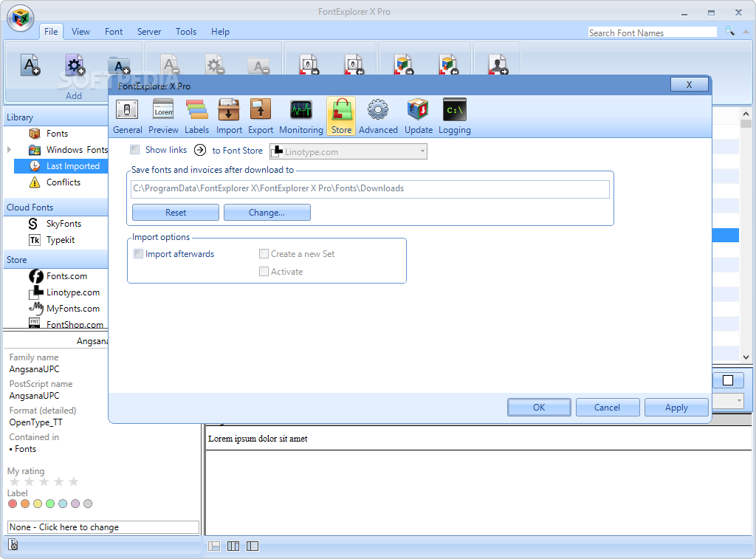Click the Lorem ipsum preview text
Image resolution: width=756 pixels, height=559 pixels.
coord(258,439)
